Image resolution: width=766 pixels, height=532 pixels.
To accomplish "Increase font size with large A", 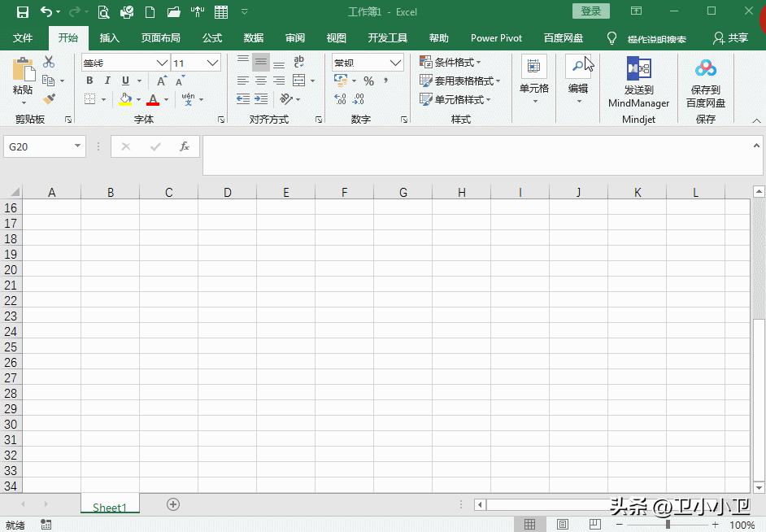I will coord(162,81).
